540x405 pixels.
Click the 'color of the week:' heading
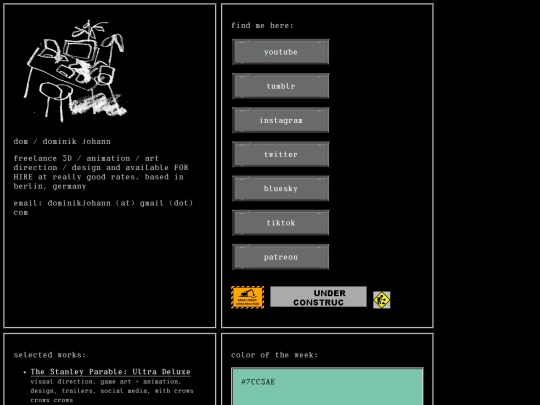pyautogui.click(x=274, y=355)
